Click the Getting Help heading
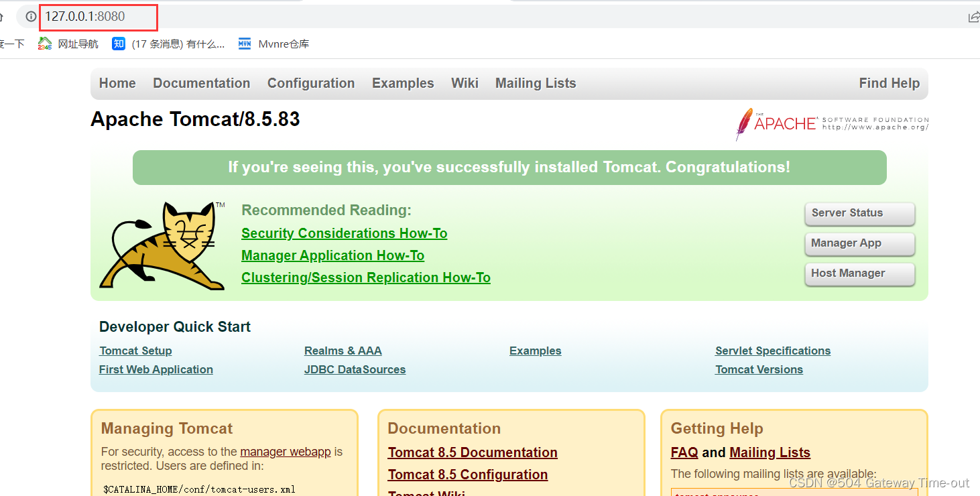 717,428
